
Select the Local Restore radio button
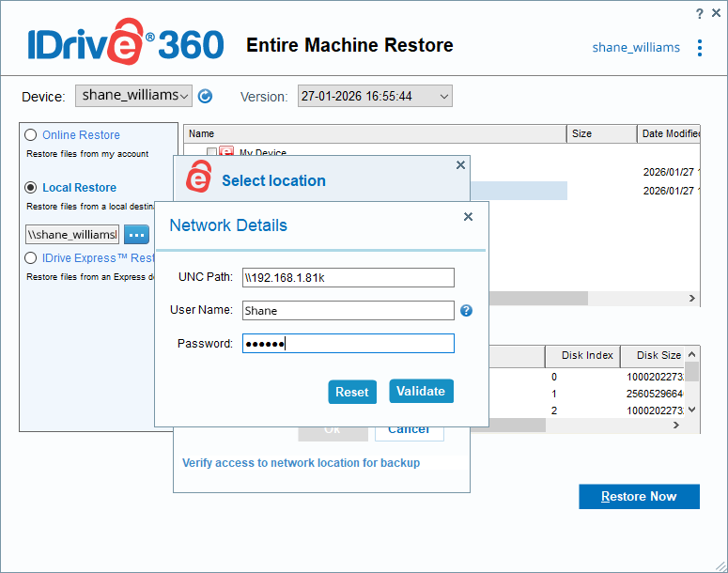[31, 188]
